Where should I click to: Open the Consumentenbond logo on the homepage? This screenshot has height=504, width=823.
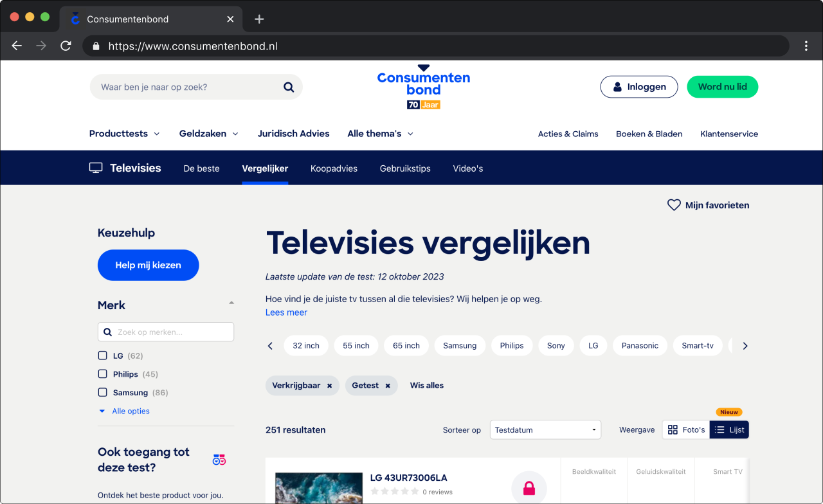point(424,85)
